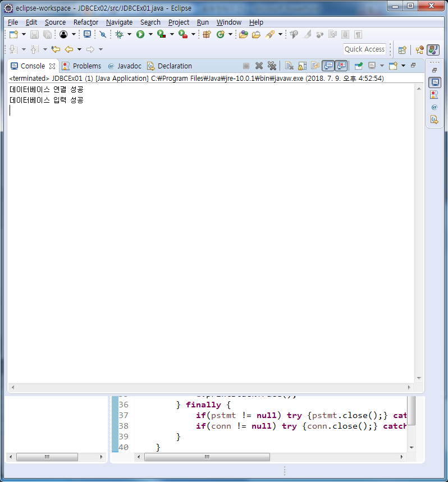The image size is (448, 482).
Task: Open Search dropdown arrow
Action: click(281, 34)
